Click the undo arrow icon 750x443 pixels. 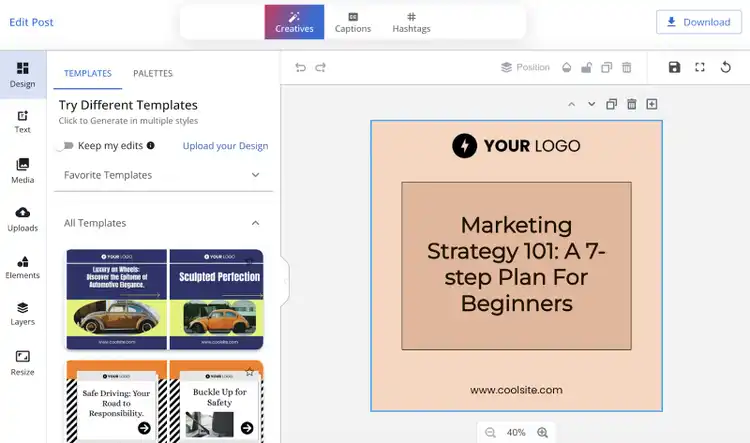300,67
